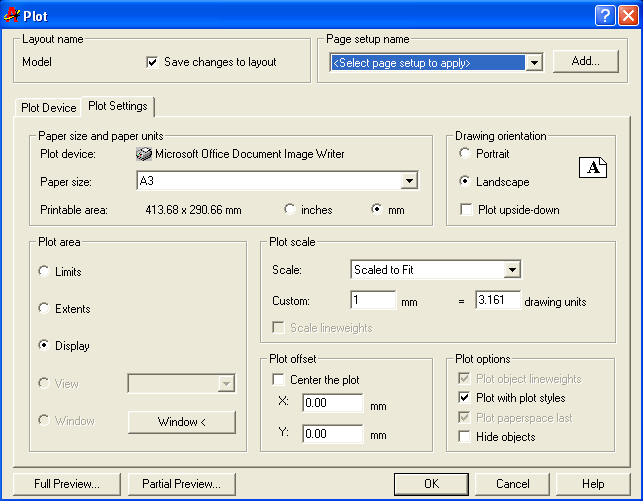
Task: Expand the Scale dropdown list
Action: click(x=512, y=269)
